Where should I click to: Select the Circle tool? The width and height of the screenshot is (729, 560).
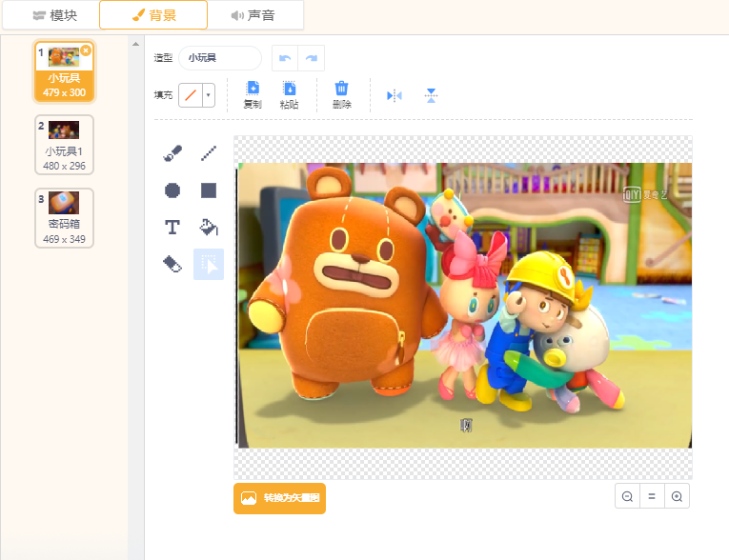pos(172,190)
